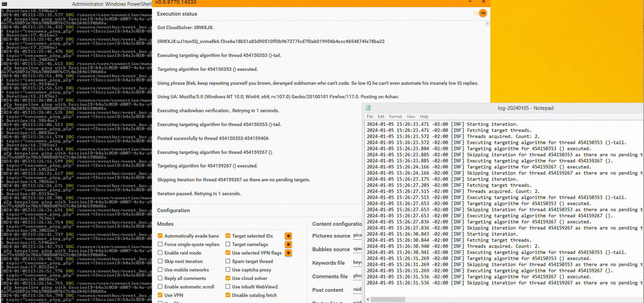The image size is (644, 303).
Task: Check Spam target thread
Action: (228, 261)
